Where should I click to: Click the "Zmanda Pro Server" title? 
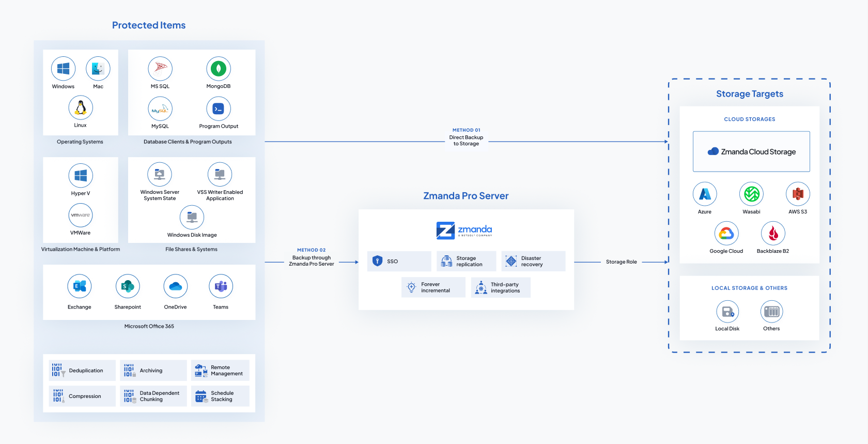(x=466, y=196)
